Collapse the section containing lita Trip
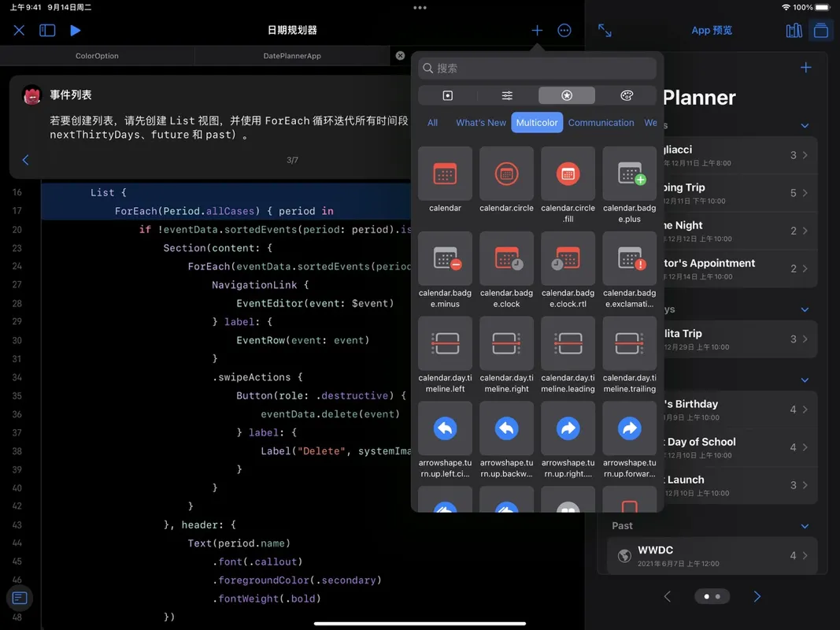Screen dimensions: 840x630 [805, 309]
